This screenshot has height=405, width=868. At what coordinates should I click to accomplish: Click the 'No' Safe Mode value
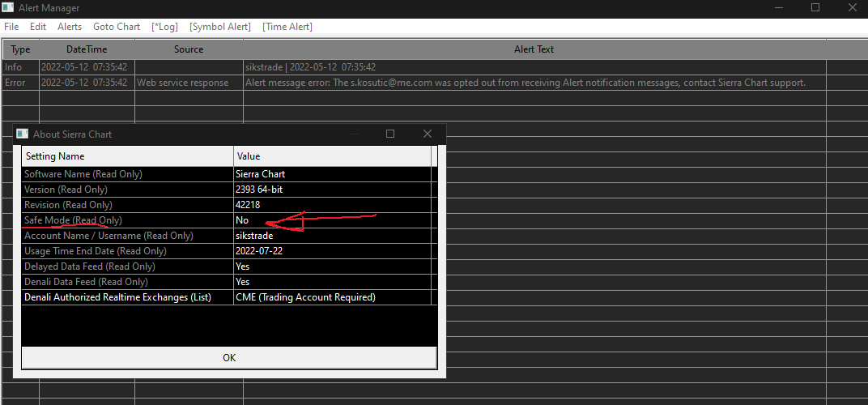(332, 220)
